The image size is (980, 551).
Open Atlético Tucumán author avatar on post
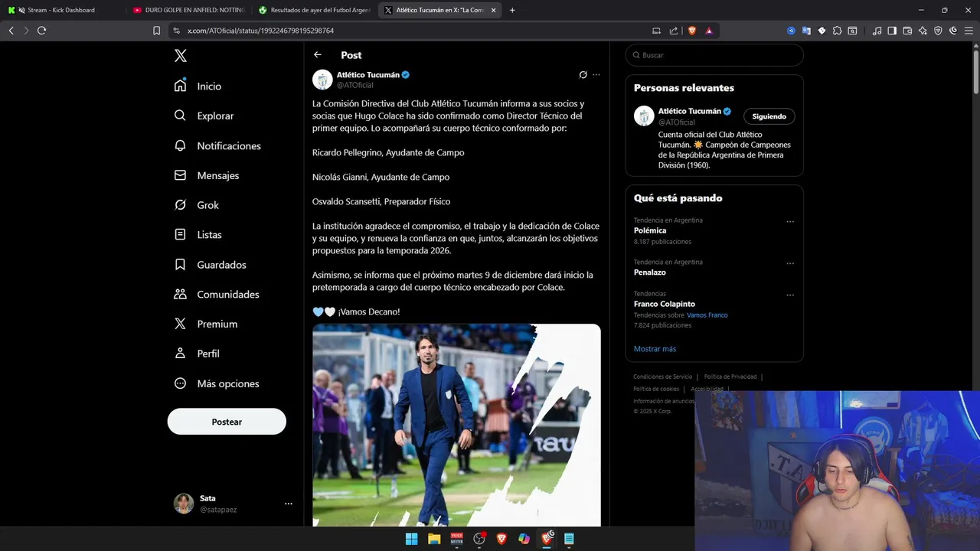[322, 80]
